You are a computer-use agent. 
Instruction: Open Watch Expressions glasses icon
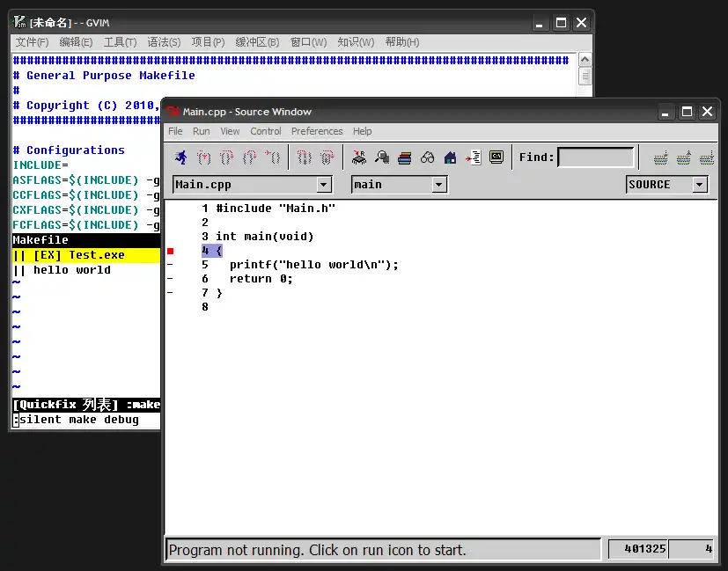(427, 157)
